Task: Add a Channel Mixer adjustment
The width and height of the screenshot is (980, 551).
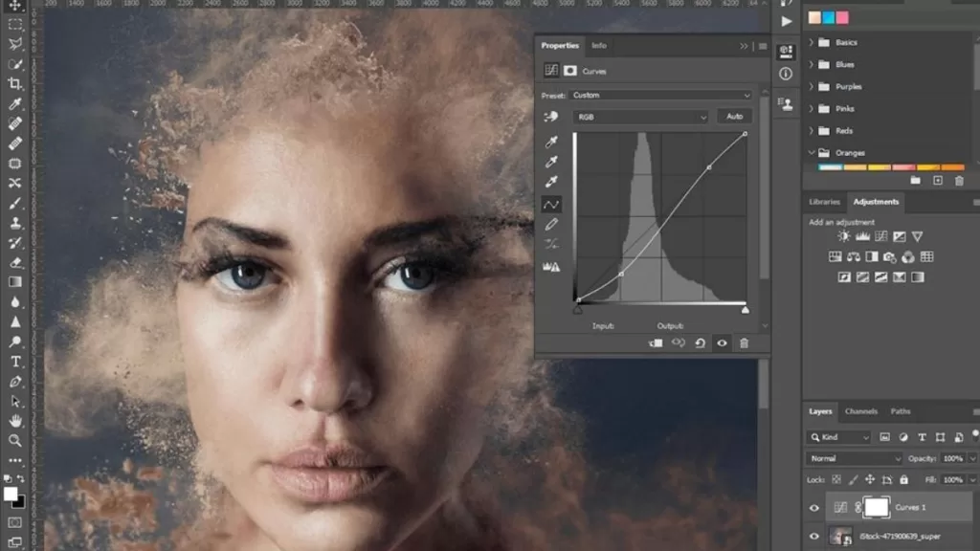Action: tap(908, 256)
